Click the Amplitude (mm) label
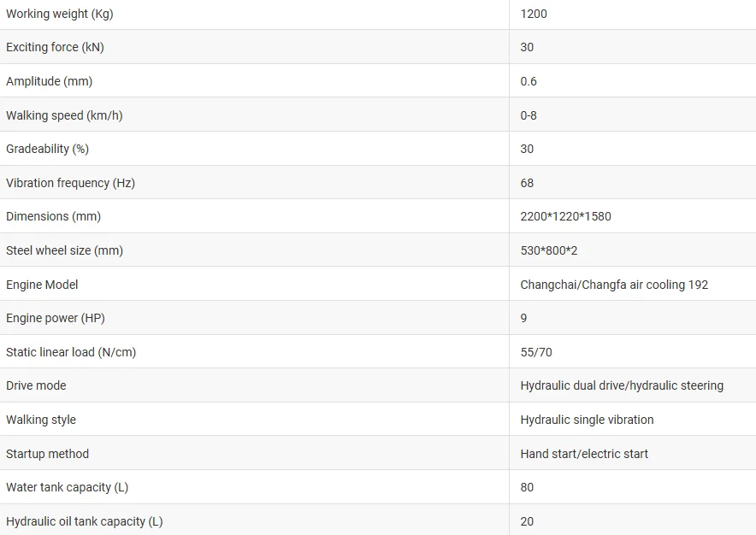Screen dimensions: 756x535 pos(49,81)
